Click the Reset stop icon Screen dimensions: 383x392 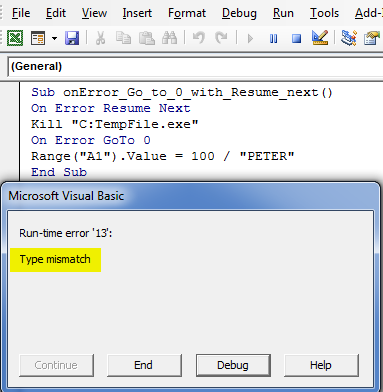pos(296,39)
